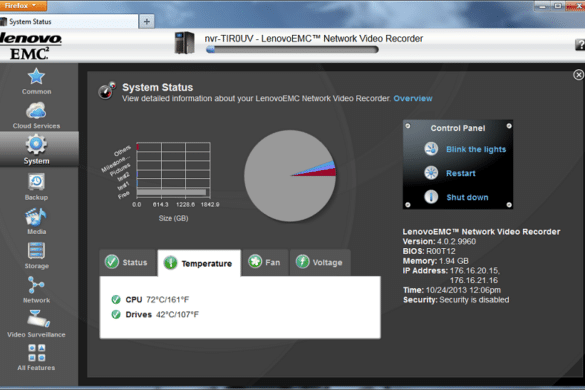Screen dimensions: 585x390
Task: Open the Media section
Action: (x=36, y=221)
